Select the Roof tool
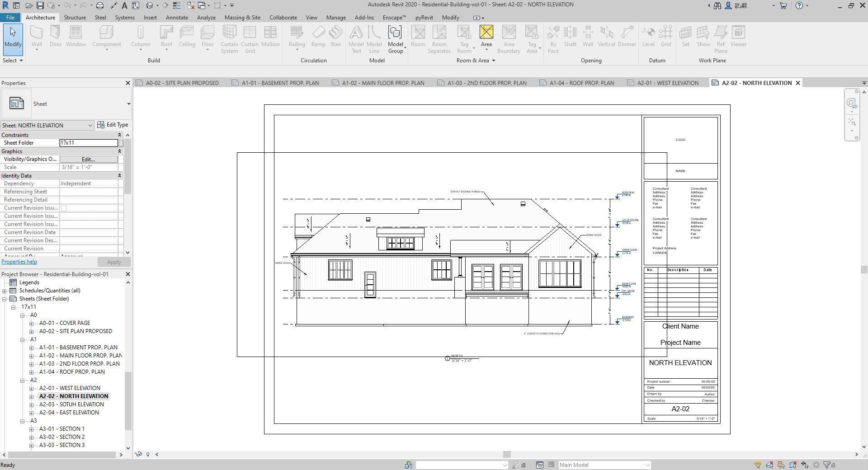Image resolution: width=868 pixels, height=470 pixels. pos(166,37)
